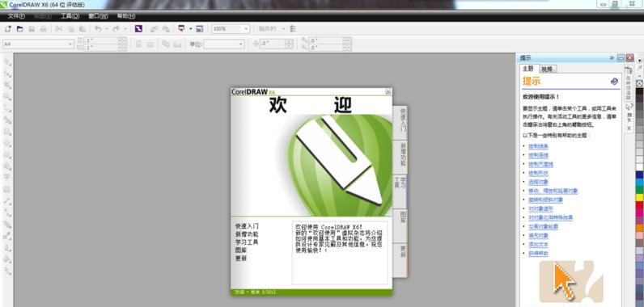Open the 单位 units dropdown
Image resolution: width=644 pixels, height=307 pixels.
coord(224,44)
